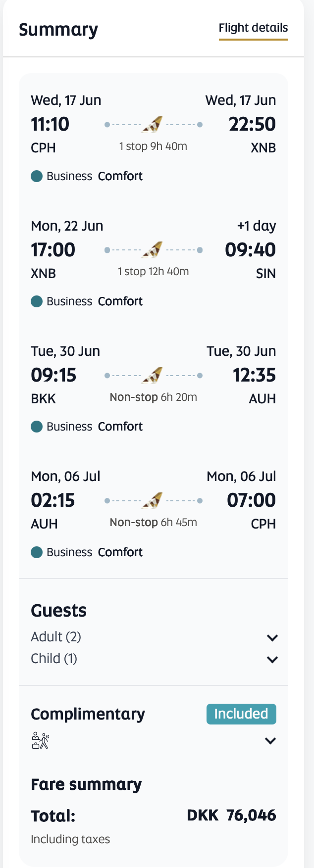Click the airline tail icon for AUH–CPH flight
Screen dimensions: 314x868
153,501
